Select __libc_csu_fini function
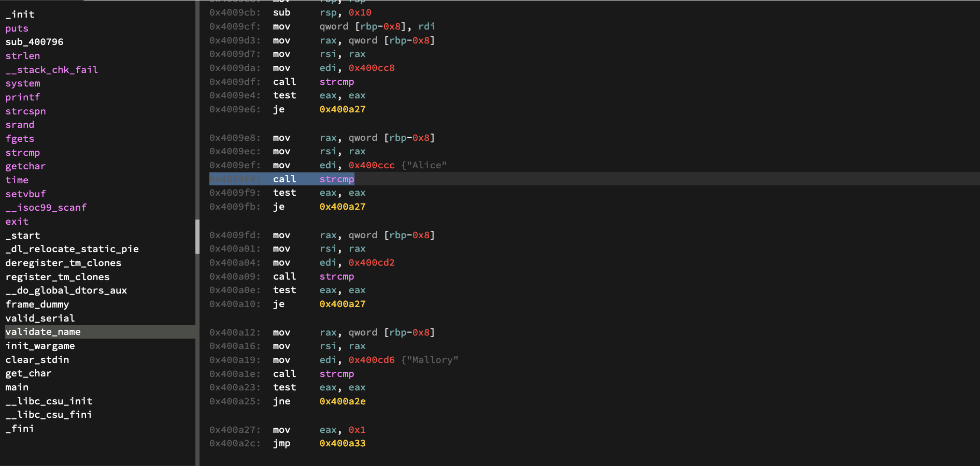Image resolution: width=980 pixels, height=466 pixels. coord(49,415)
